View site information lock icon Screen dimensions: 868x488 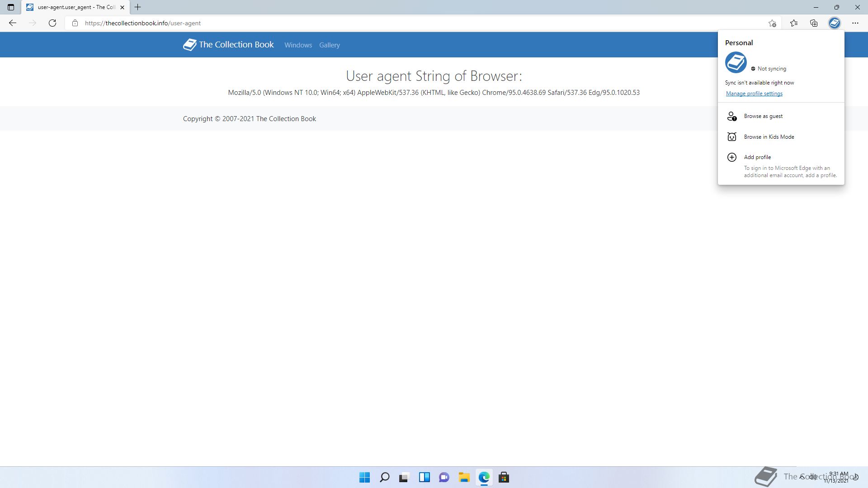(x=75, y=23)
